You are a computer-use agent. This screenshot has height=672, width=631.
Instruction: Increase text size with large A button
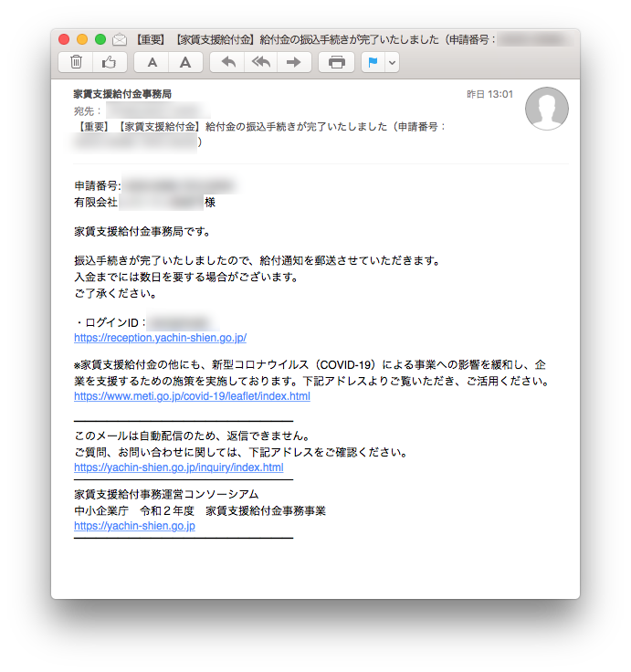(185, 62)
